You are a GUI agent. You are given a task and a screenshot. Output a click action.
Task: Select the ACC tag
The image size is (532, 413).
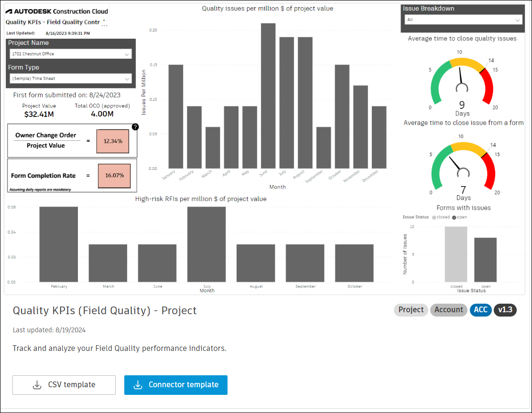pyautogui.click(x=480, y=310)
